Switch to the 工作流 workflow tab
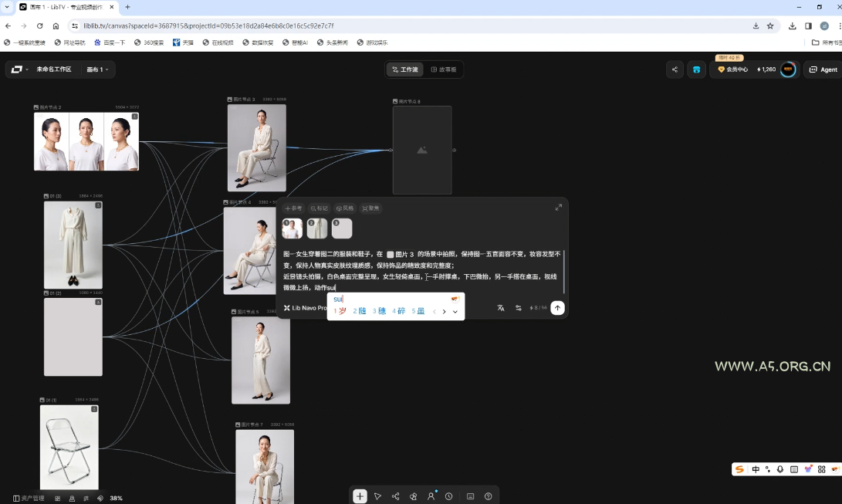Screen dimensions: 842x504 coord(405,69)
